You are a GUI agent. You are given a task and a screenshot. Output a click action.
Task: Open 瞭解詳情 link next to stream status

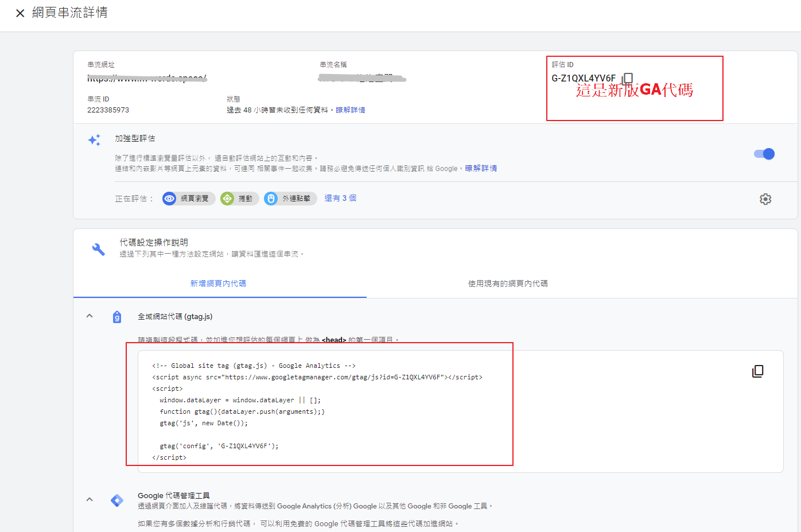pyautogui.click(x=351, y=110)
